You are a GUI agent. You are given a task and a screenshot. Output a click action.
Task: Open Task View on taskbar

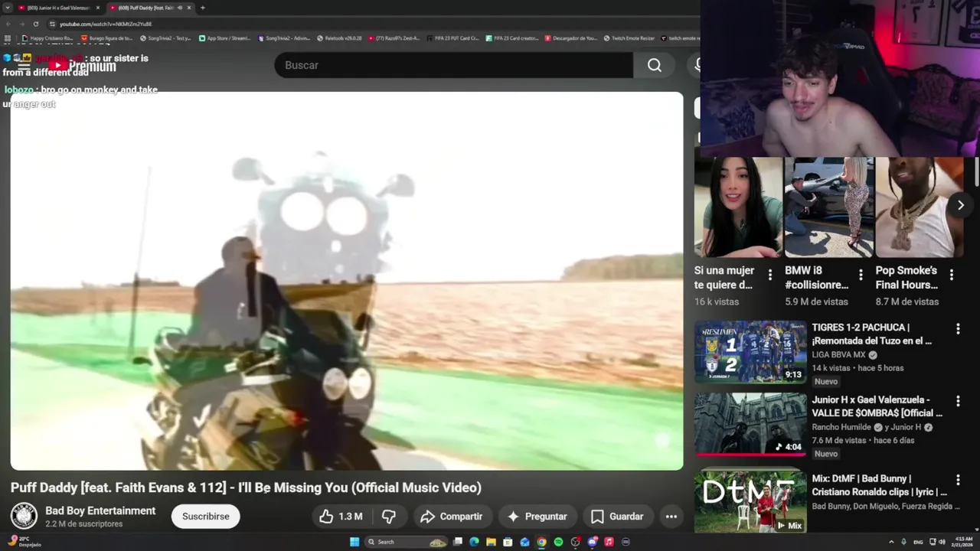tap(457, 542)
